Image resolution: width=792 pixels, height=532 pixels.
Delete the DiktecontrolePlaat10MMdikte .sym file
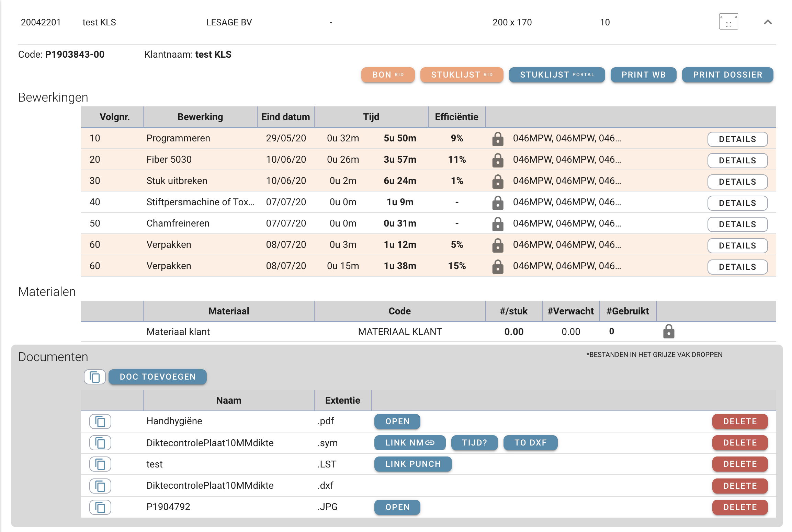tap(740, 443)
